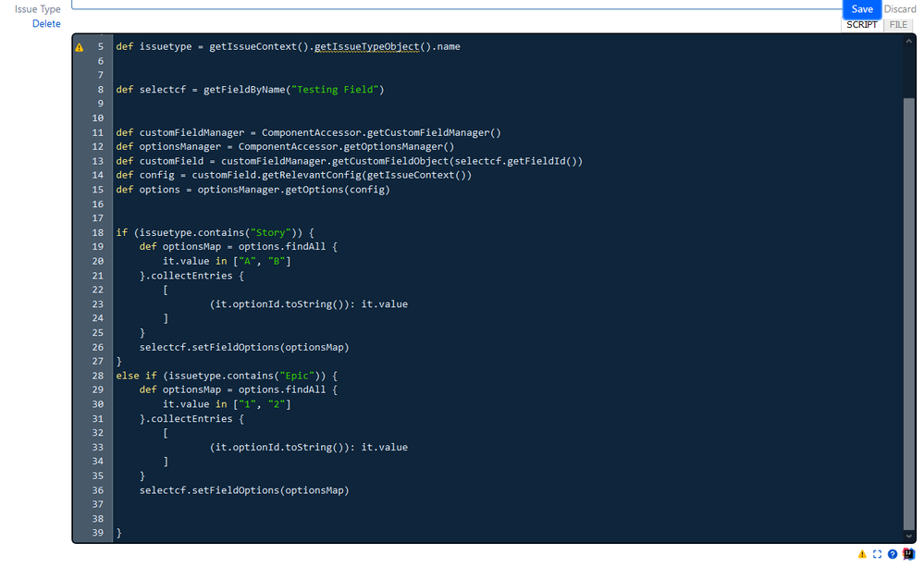The width and height of the screenshot is (924, 568).
Task: Click the warning icon beside line 5
Action: pyautogui.click(x=80, y=46)
